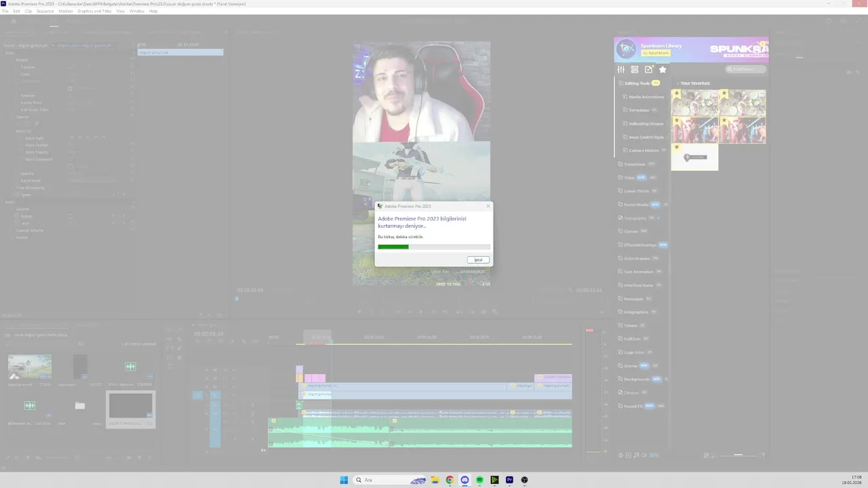Click the green recovery progress bar
Screen dimensions: 868x488
[x=393, y=247]
